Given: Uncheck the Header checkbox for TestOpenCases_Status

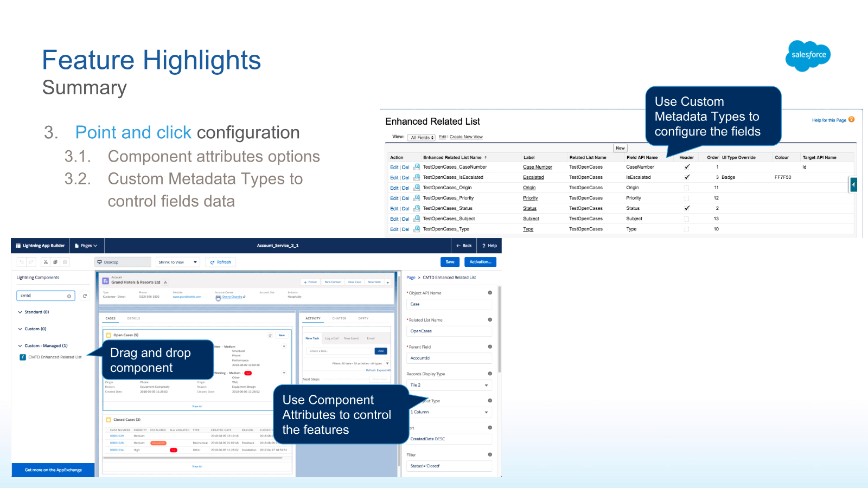Looking at the screenshot, I should coord(686,208).
